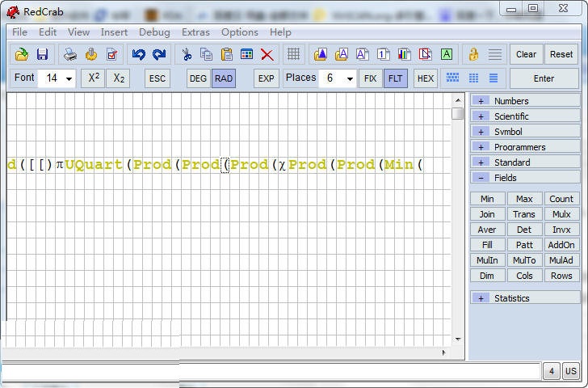
Task: Expand the Standard panel
Action: (x=525, y=162)
